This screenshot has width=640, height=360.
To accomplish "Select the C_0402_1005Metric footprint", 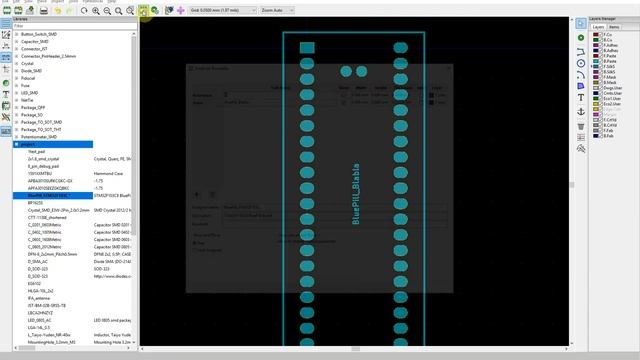I will [x=44, y=232].
